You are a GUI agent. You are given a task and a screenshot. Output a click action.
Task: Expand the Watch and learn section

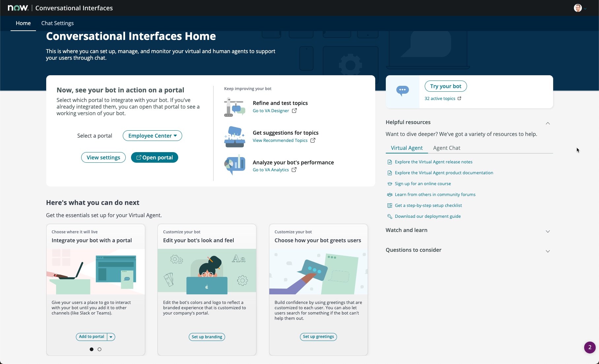(x=548, y=231)
